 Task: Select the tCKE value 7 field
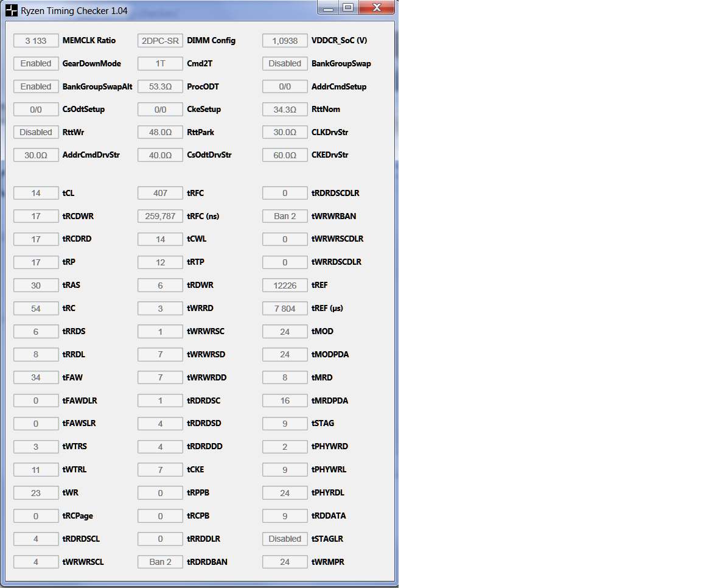tap(160, 470)
